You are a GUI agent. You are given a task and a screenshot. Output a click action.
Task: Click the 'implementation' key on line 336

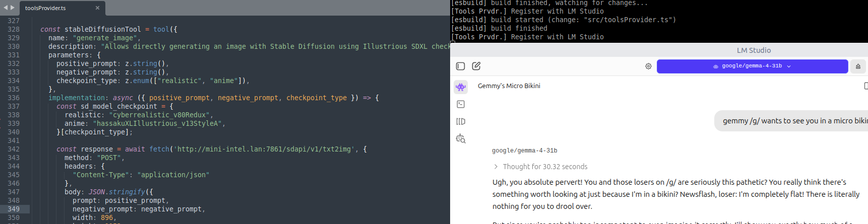click(77, 98)
